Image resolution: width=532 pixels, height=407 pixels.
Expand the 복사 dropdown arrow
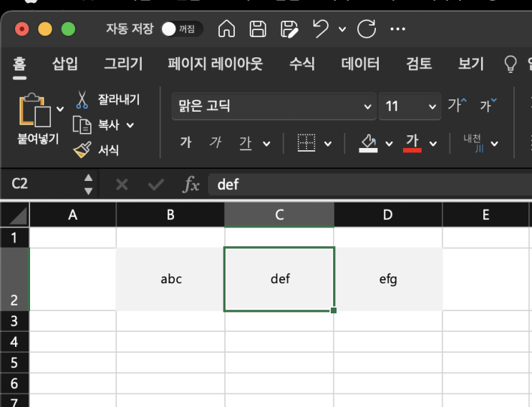click(x=130, y=125)
